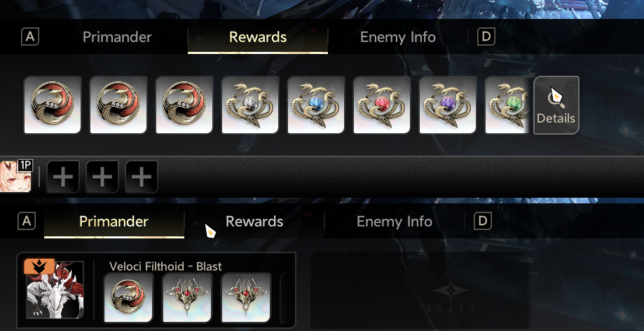The width and height of the screenshot is (644, 331).
Task: Switch to the Rewards tab in lower panel
Action: [254, 222]
